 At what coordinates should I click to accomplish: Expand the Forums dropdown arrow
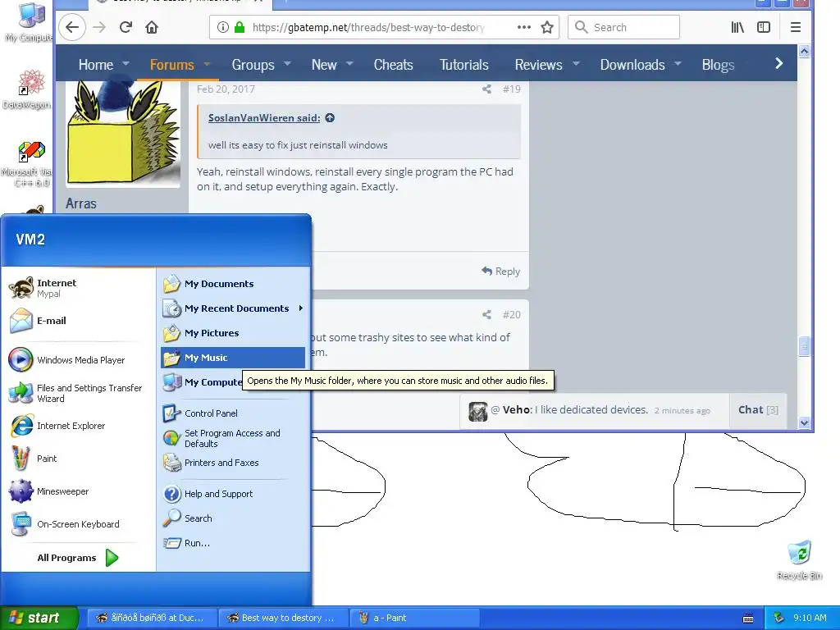[207, 64]
